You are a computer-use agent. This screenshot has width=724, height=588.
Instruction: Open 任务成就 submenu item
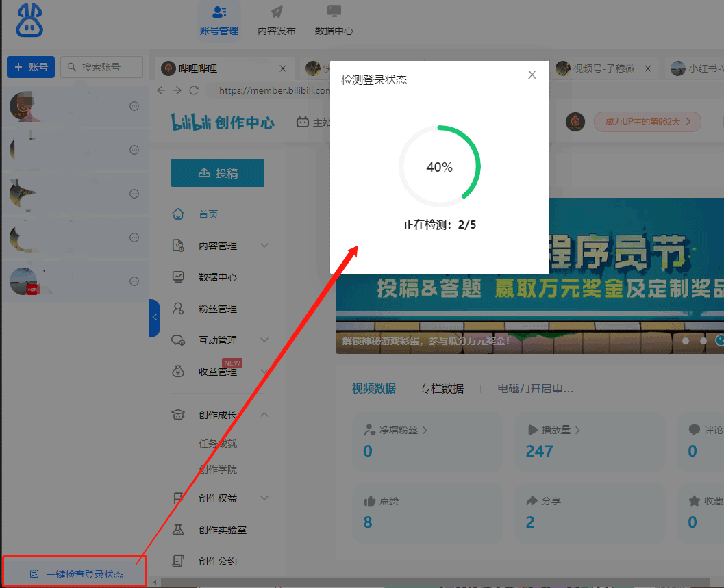click(x=218, y=444)
